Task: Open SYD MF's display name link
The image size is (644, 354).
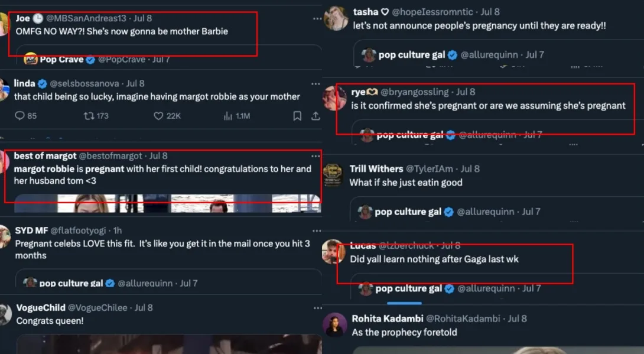Action: click(x=31, y=230)
